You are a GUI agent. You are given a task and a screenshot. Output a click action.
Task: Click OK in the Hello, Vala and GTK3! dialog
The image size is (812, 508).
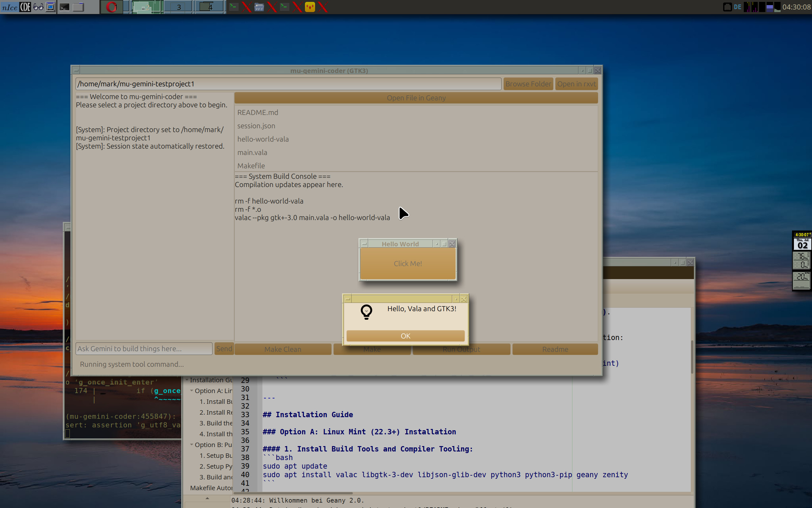[405, 336]
